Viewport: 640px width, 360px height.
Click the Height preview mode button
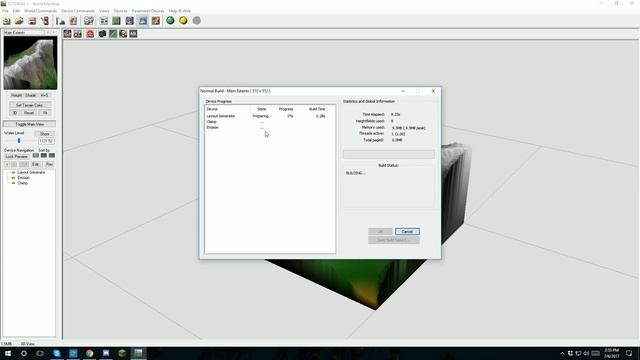16,95
